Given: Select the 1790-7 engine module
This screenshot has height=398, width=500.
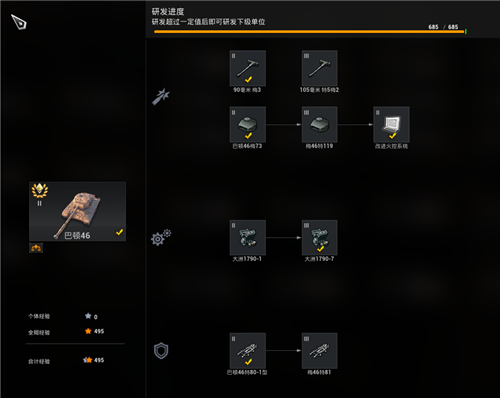Looking at the screenshot, I should [320, 238].
